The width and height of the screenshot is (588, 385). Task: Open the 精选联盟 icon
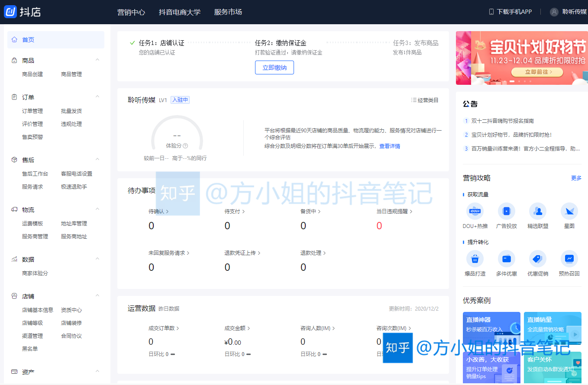coord(538,211)
